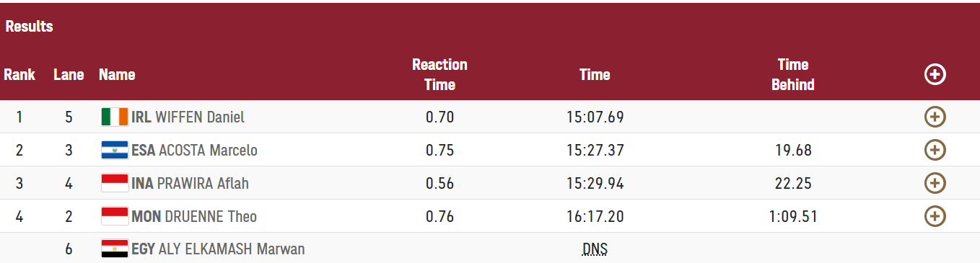Open athlete ACOSTA Marcelo's name link

click(x=207, y=150)
